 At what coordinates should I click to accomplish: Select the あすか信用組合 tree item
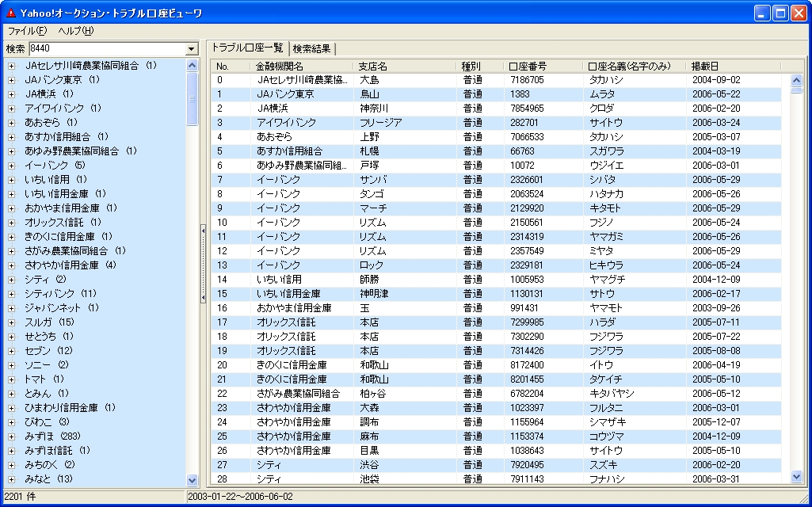tap(67, 137)
